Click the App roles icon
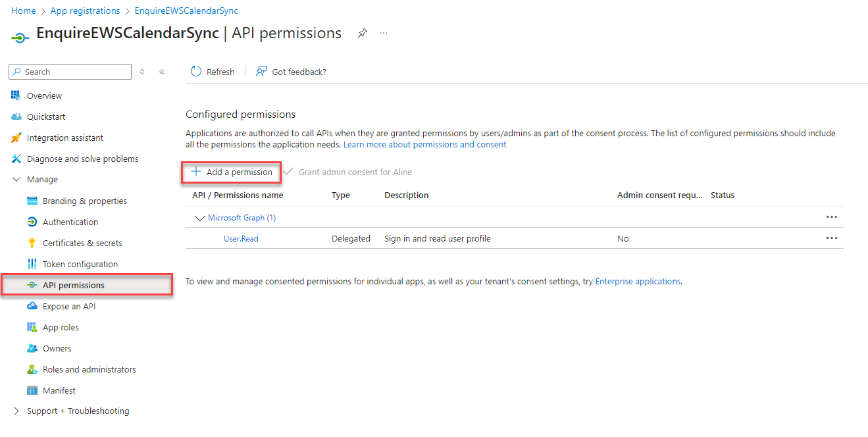The image size is (868, 437). click(x=32, y=327)
